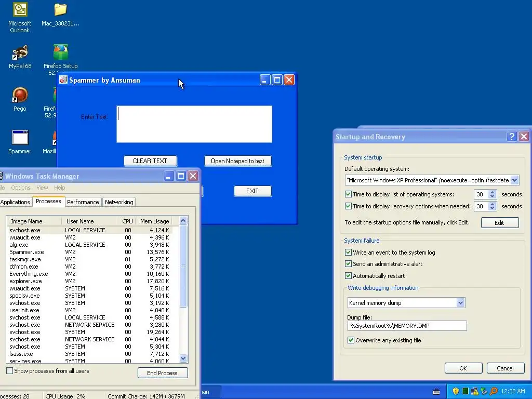Sort processes by Mem Usage column
The height and width of the screenshot is (399, 532).
coord(154,221)
